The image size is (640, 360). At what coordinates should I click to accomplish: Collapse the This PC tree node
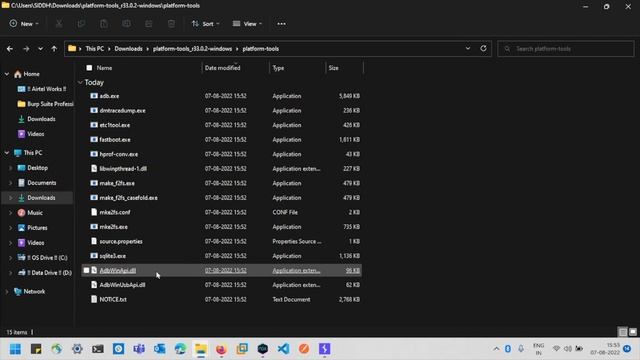(7, 153)
